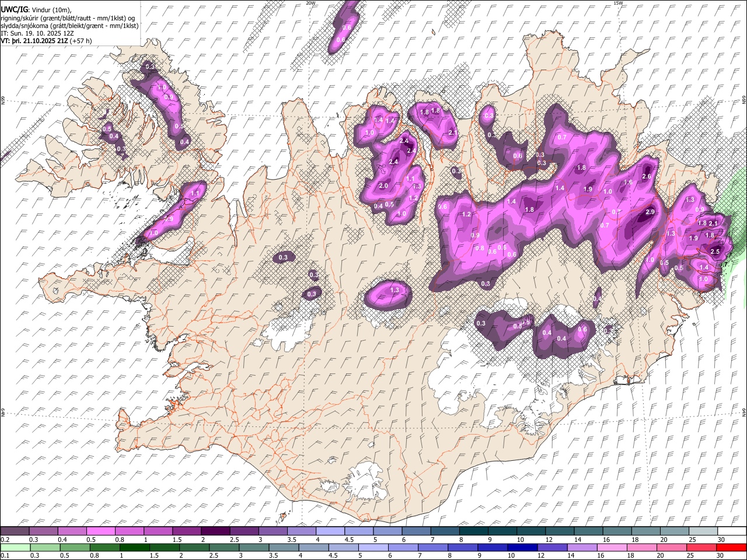Click the 0.1–0.3 pale green bottom-row swatch
This screenshot has height=560, width=747.
pos(15,548)
